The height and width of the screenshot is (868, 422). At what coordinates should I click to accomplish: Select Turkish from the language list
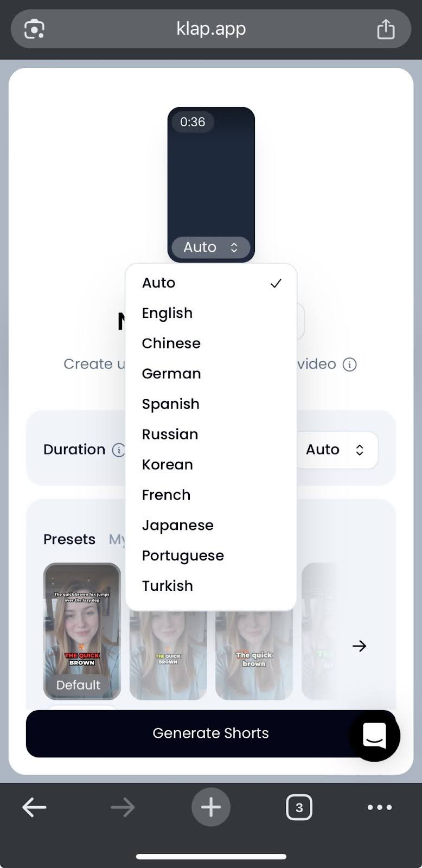tap(167, 586)
